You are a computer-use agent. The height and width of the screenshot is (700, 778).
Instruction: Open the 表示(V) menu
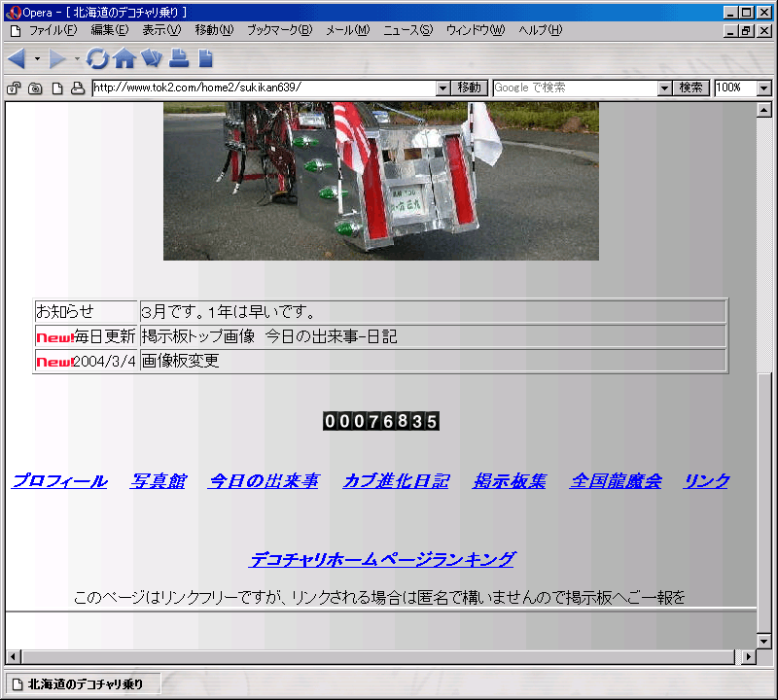coord(161,30)
